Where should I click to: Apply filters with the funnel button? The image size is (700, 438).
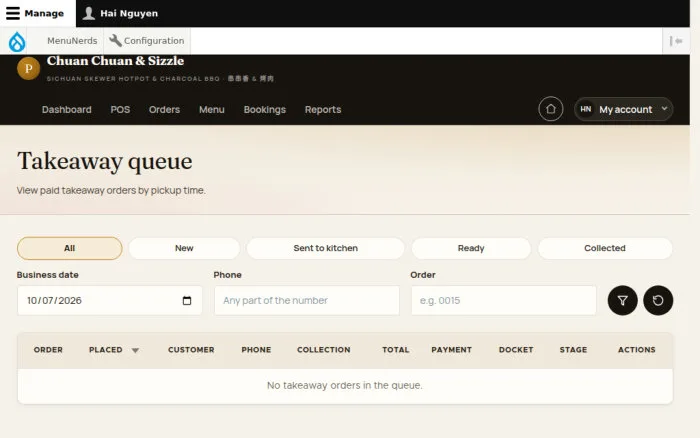pyautogui.click(x=622, y=300)
